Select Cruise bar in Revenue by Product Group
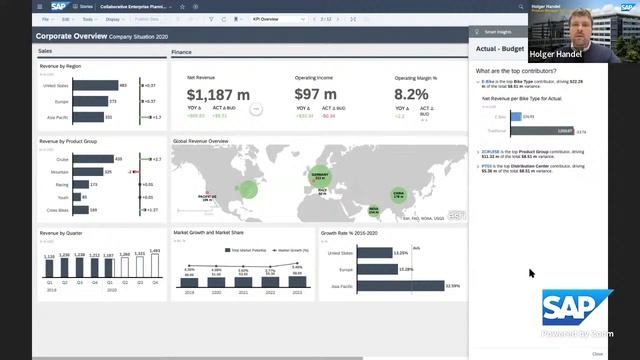 click(x=93, y=159)
